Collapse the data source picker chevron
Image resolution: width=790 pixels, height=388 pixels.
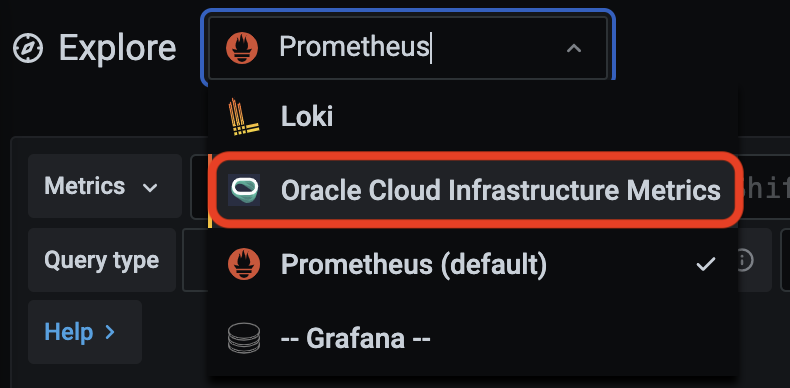pos(574,48)
